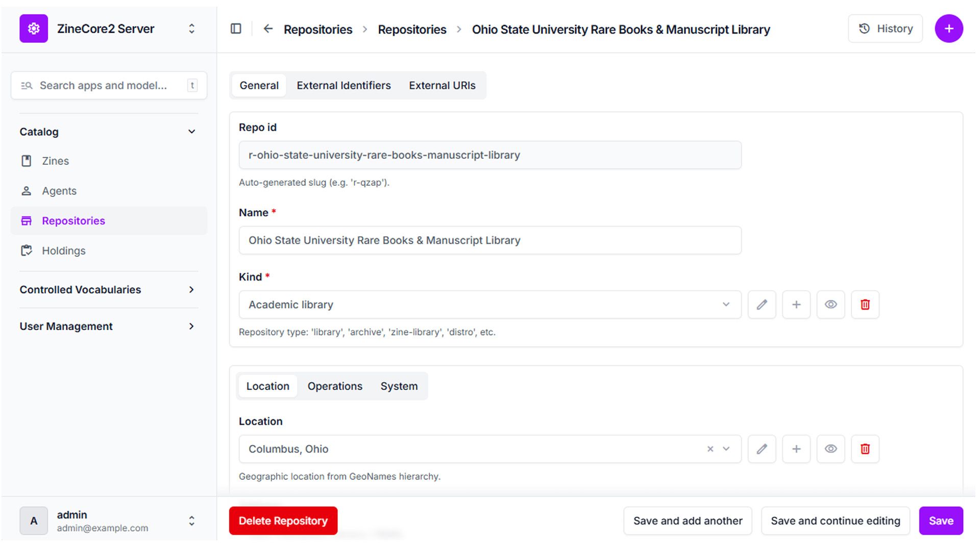980x551 pixels.
Task: Add a new Location with plus icon
Action: tap(796, 449)
